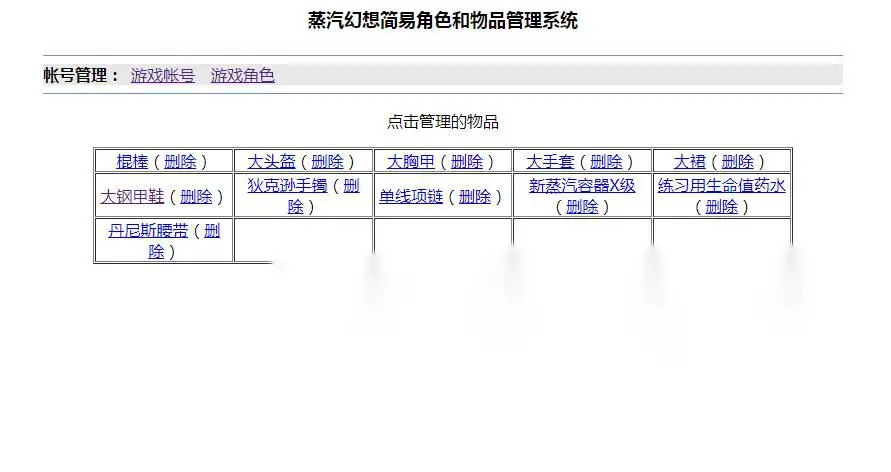Open the 大手套 item link
Screen dimensions: 891x472
click(550, 162)
